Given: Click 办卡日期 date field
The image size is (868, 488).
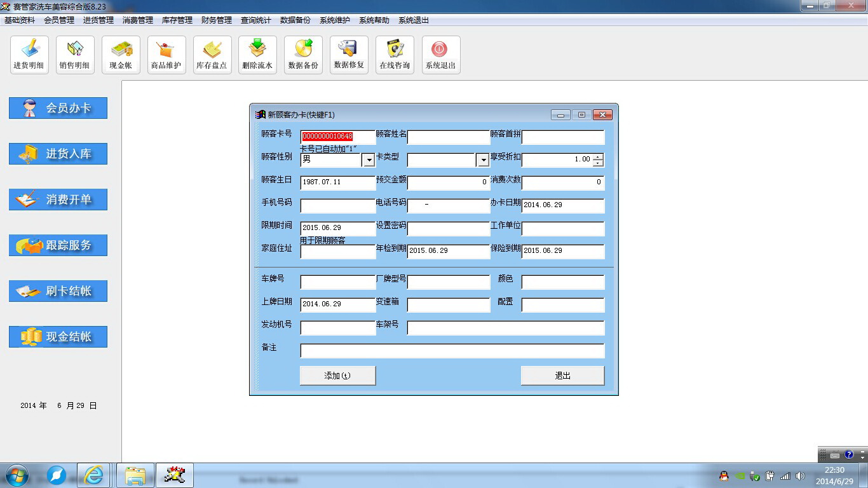Looking at the screenshot, I should tap(563, 206).
